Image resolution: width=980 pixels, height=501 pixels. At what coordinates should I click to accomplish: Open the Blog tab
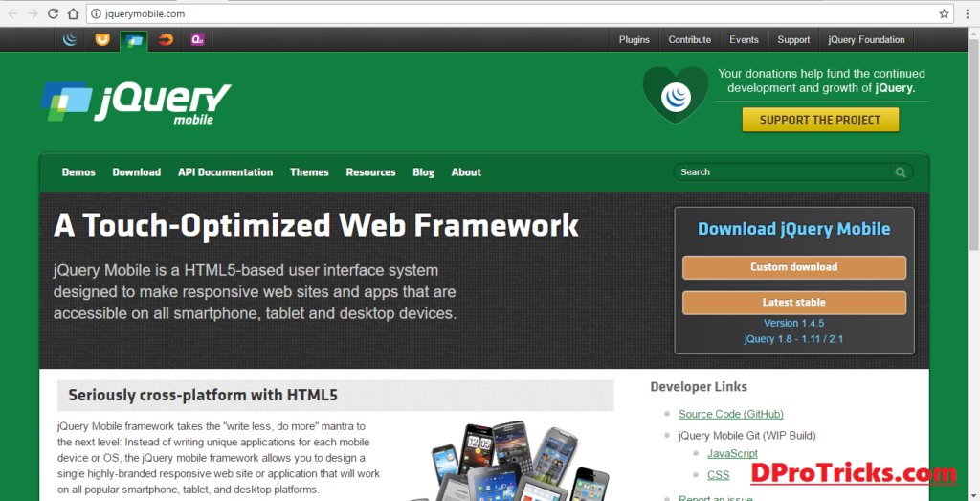pos(423,172)
